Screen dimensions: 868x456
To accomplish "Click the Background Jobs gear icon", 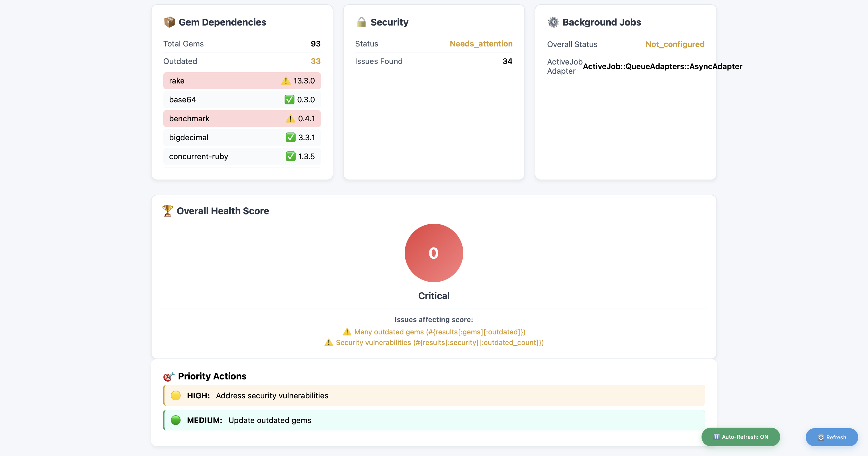I will 553,22.
